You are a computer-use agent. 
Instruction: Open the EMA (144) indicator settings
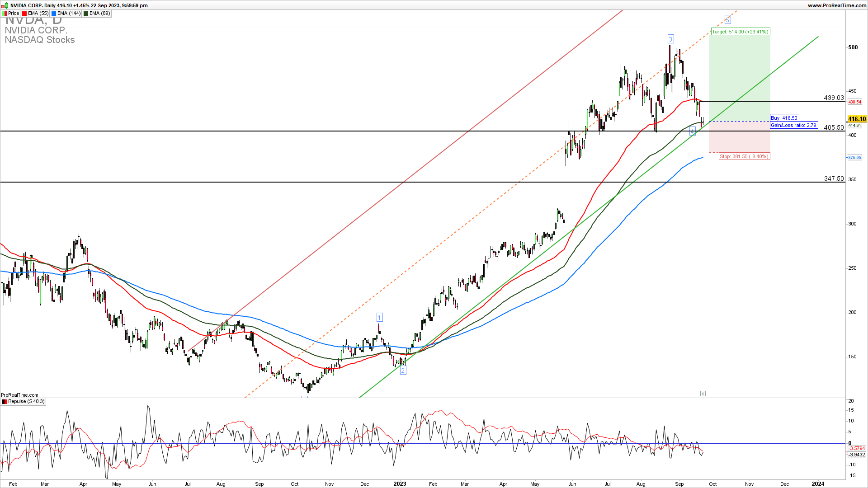click(66, 14)
